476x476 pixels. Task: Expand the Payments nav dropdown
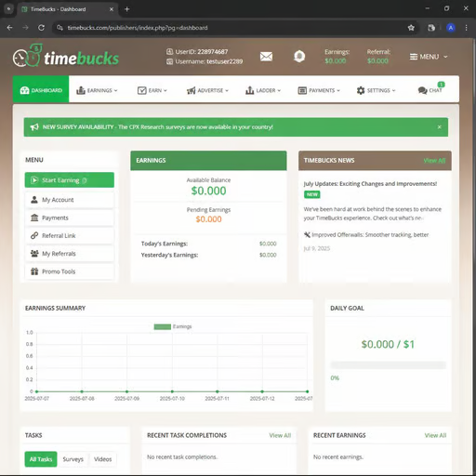point(338,90)
